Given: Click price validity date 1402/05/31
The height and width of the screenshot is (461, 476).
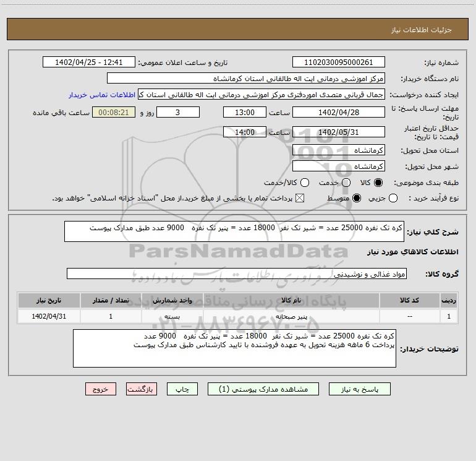Looking at the screenshot, I should point(339,132).
